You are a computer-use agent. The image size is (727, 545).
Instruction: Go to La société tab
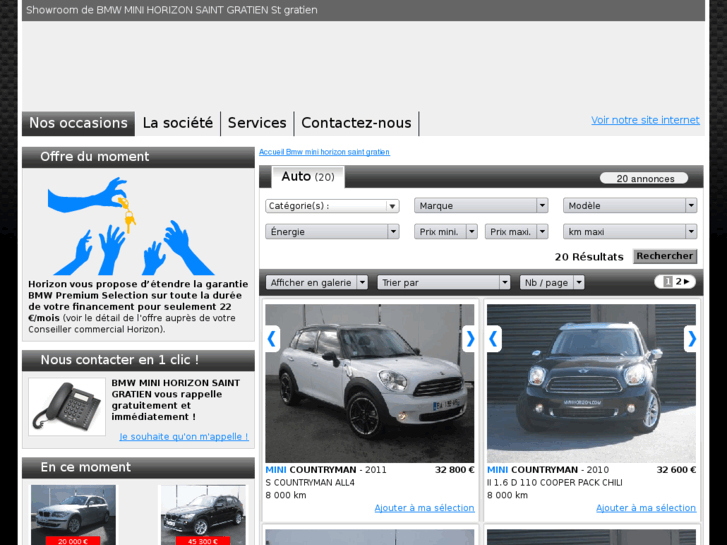pos(178,123)
